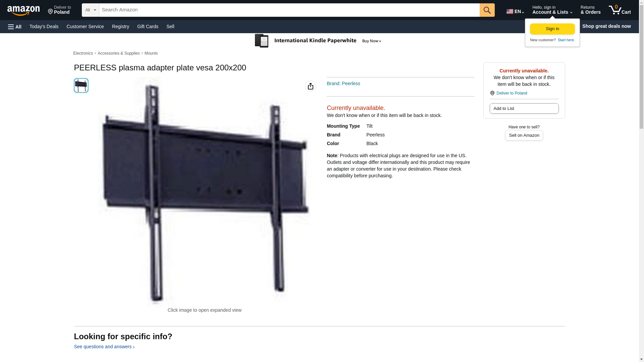Click the Kindle Paperwhite banner image

pos(318,41)
